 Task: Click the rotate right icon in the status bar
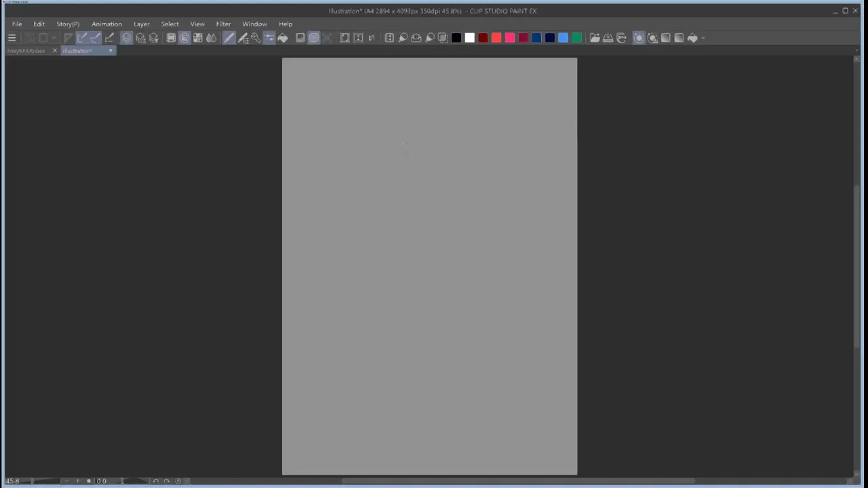pos(167,481)
